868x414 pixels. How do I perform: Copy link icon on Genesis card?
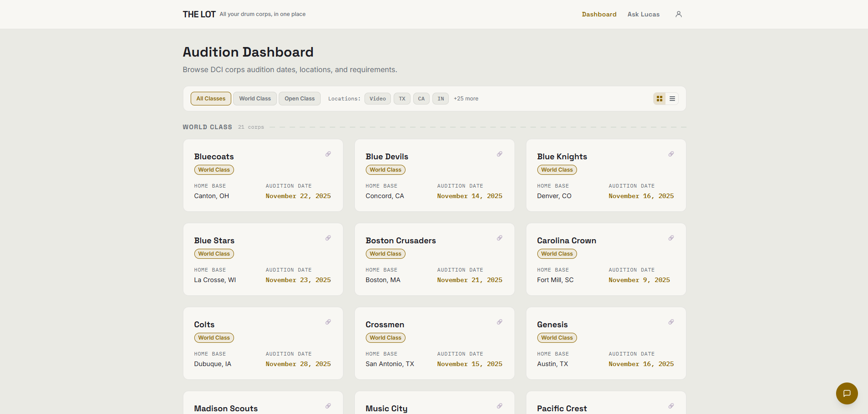tap(671, 322)
